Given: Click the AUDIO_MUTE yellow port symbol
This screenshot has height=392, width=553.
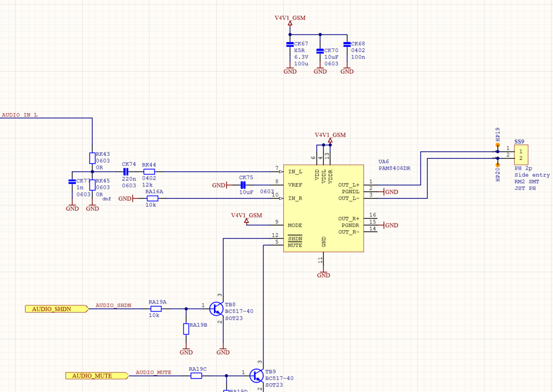Looking at the screenshot, I should click(97, 376).
